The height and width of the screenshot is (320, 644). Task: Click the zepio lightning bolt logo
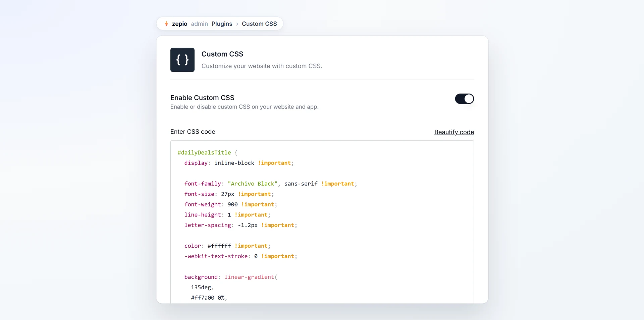pos(166,24)
